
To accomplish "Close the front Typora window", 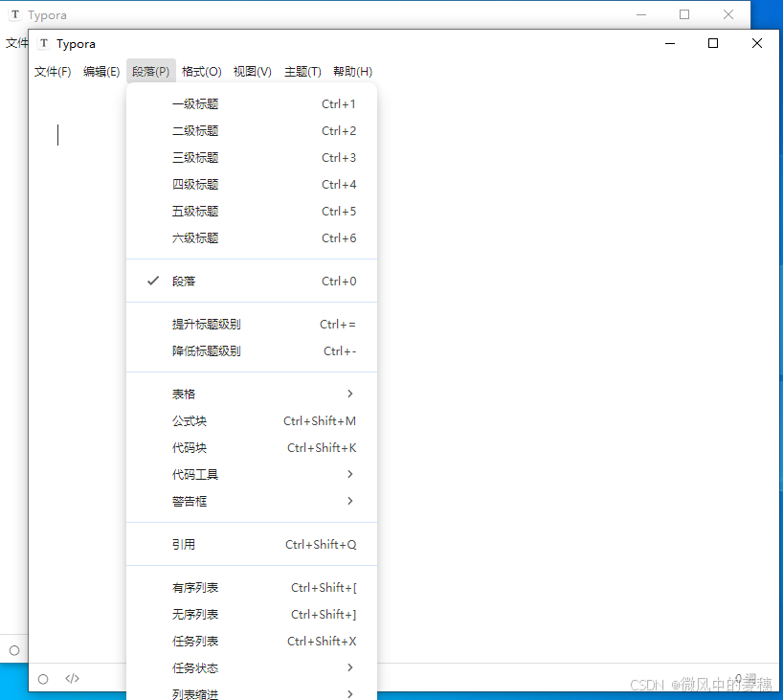I will pyautogui.click(x=757, y=43).
